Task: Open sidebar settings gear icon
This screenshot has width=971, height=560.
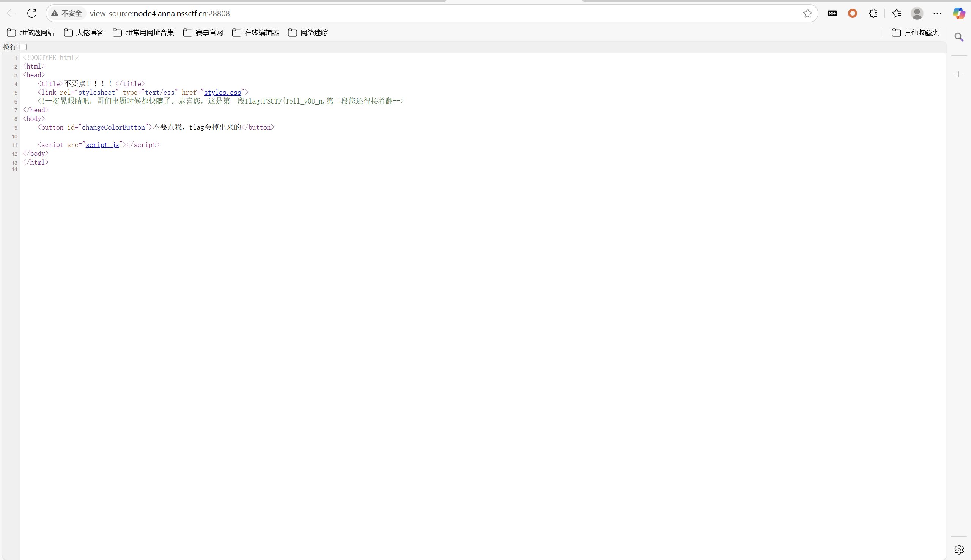Action: [x=959, y=550]
